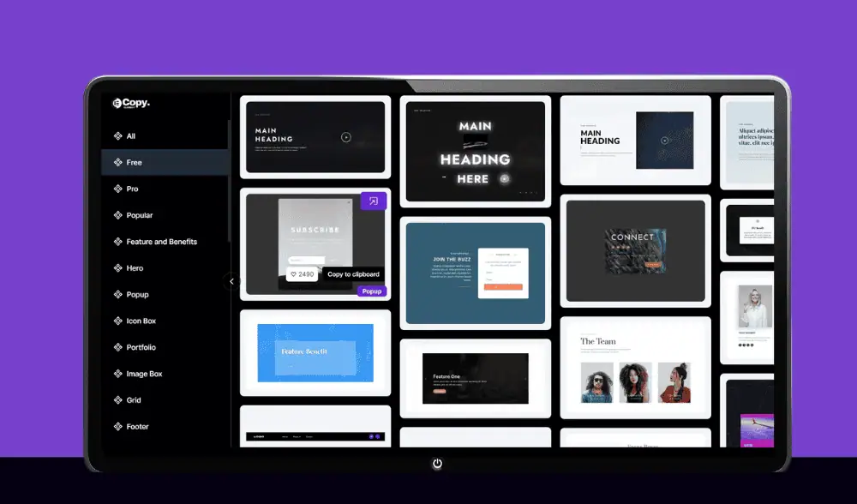The height and width of the screenshot is (504, 857).
Task: Open the Popular category
Action: tap(139, 216)
